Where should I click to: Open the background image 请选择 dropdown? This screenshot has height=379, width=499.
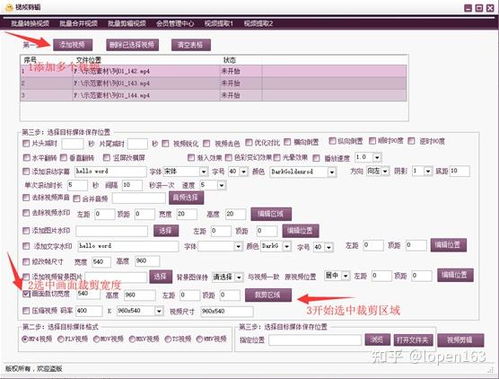(239, 277)
